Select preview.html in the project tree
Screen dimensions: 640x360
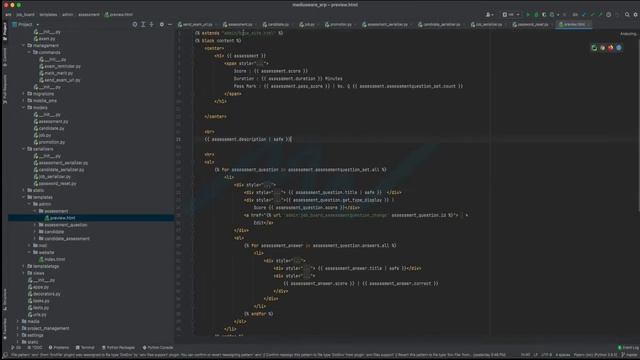pyautogui.click(x=62, y=218)
